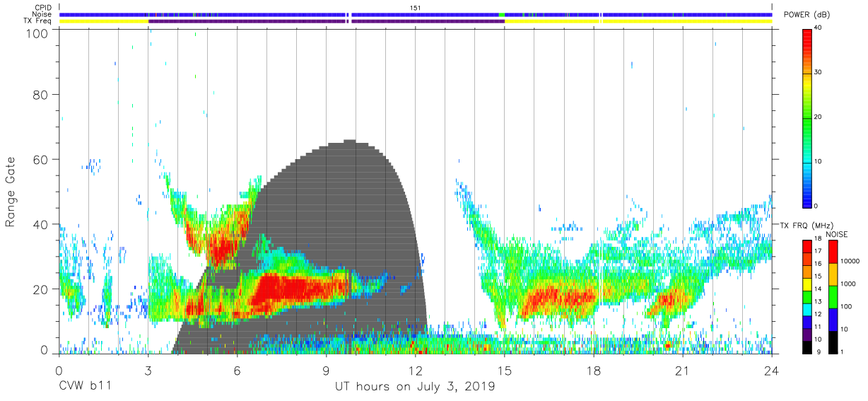Click the POWER (dB) legend title
The image size is (868, 401).
coord(808,15)
